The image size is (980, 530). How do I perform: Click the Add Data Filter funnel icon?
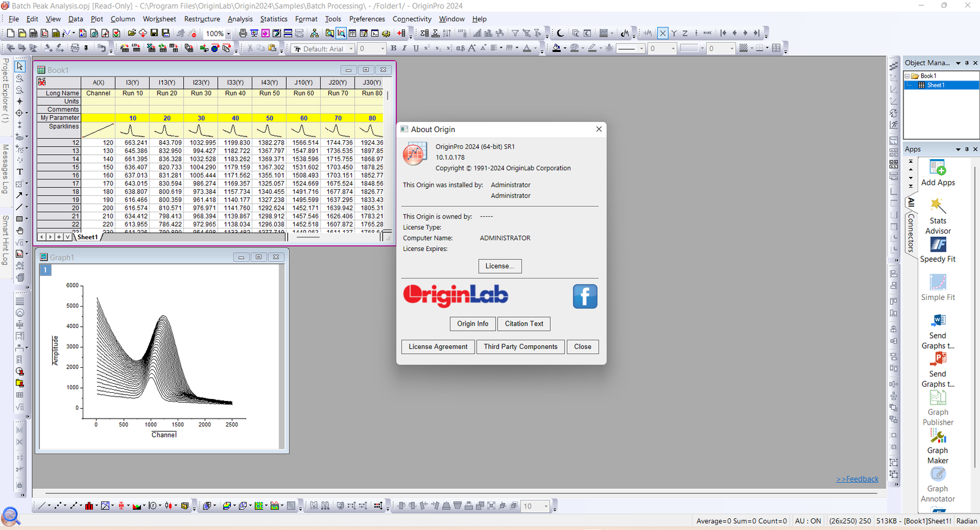pos(515,33)
